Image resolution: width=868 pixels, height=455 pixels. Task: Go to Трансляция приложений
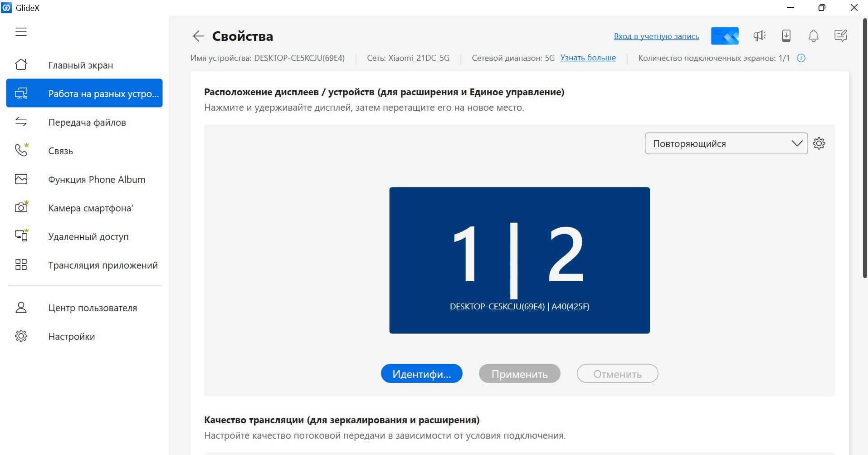pos(84,265)
